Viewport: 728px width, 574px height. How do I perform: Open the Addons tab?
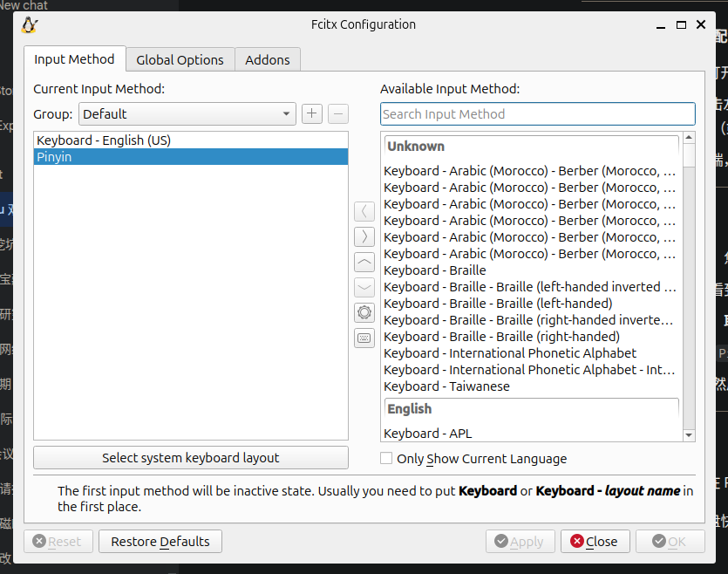268,60
